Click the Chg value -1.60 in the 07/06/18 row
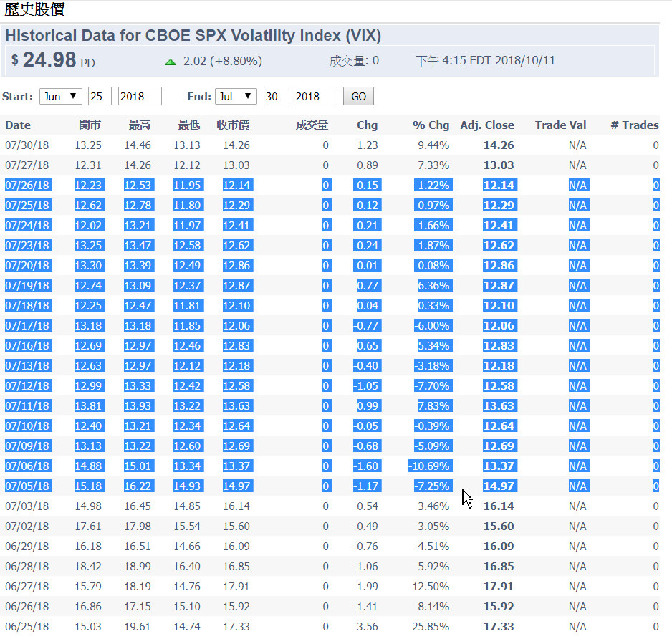This screenshot has height=639, width=672. [x=367, y=466]
